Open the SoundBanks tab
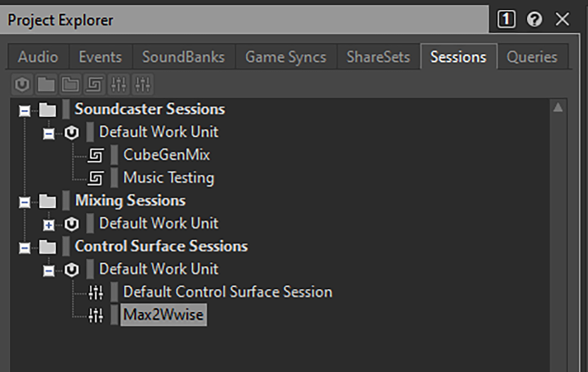 click(x=183, y=57)
